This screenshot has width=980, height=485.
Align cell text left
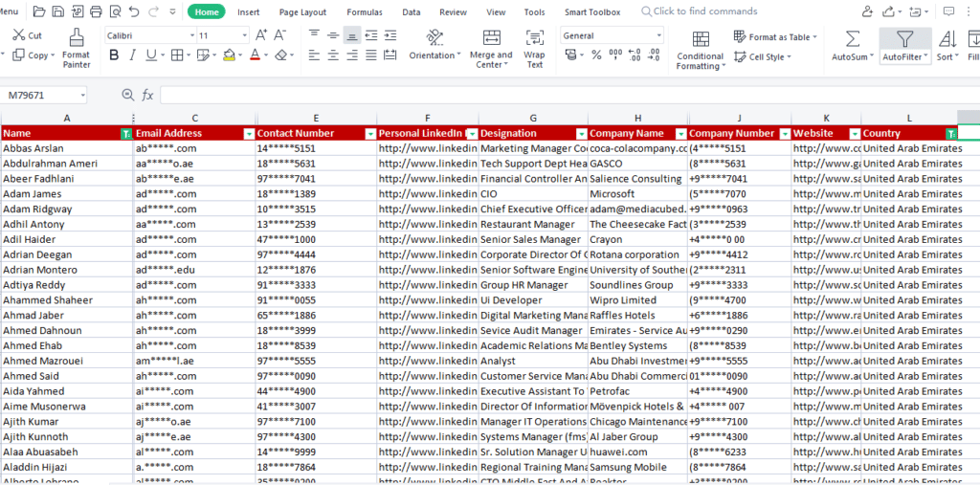(314, 55)
